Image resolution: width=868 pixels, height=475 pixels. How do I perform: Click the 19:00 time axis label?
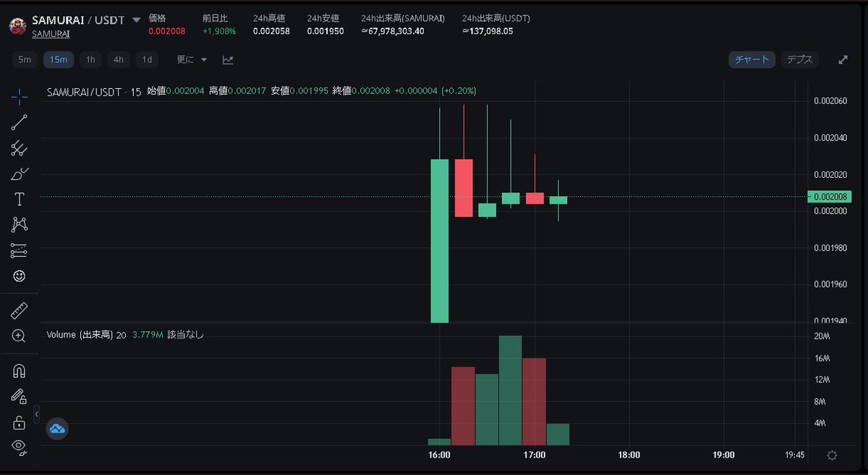click(723, 455)
